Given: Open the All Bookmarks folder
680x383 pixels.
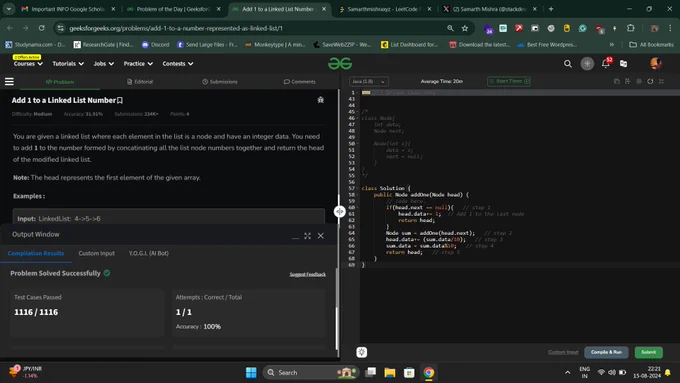Looking at the screenshot, I should (651, 45).
